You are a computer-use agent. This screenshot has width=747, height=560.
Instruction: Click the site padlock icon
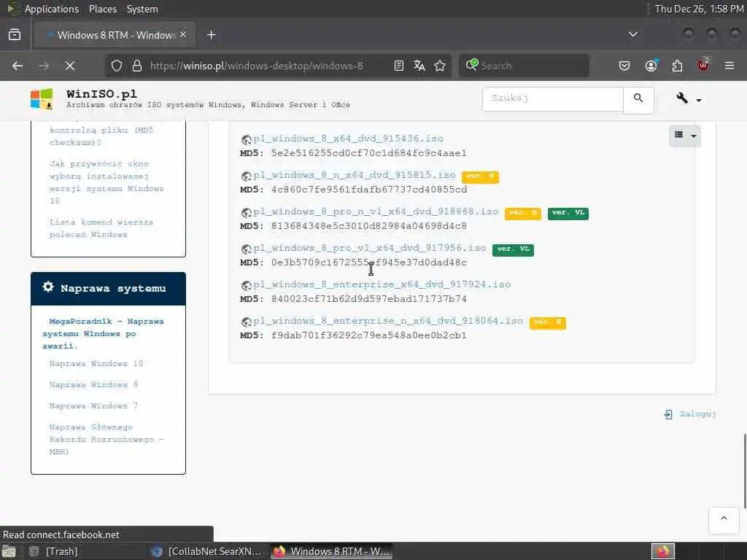point(137,66)
